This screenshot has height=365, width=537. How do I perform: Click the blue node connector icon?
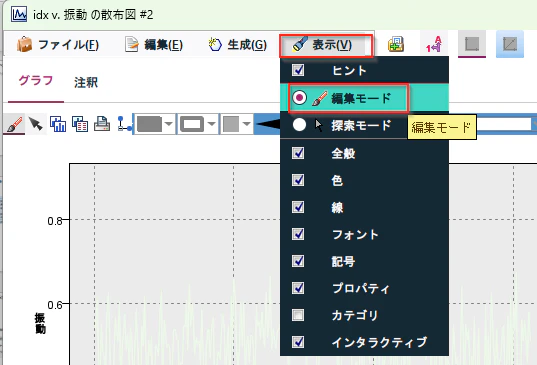point(124,124)
